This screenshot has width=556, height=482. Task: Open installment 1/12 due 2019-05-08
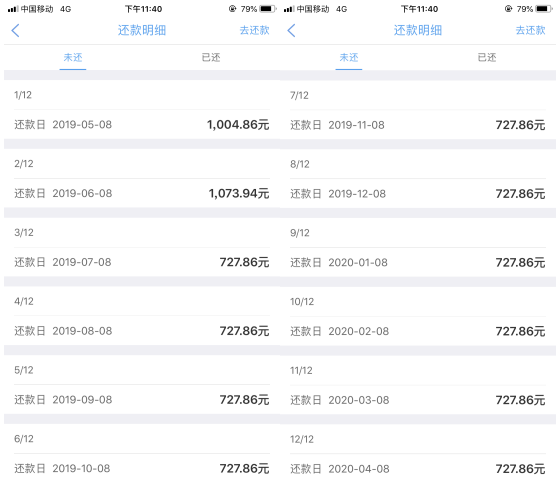pos(142,110)
